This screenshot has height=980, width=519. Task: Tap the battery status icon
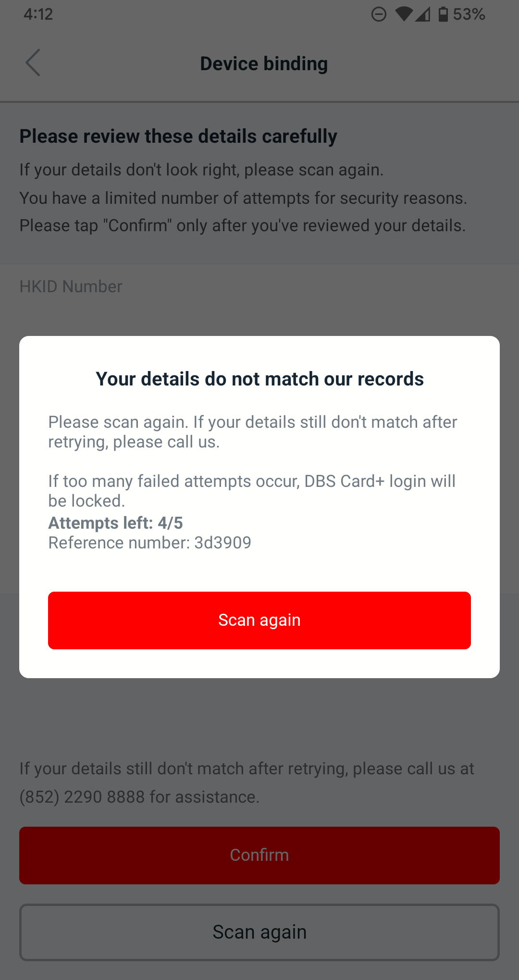pos(443,14)
